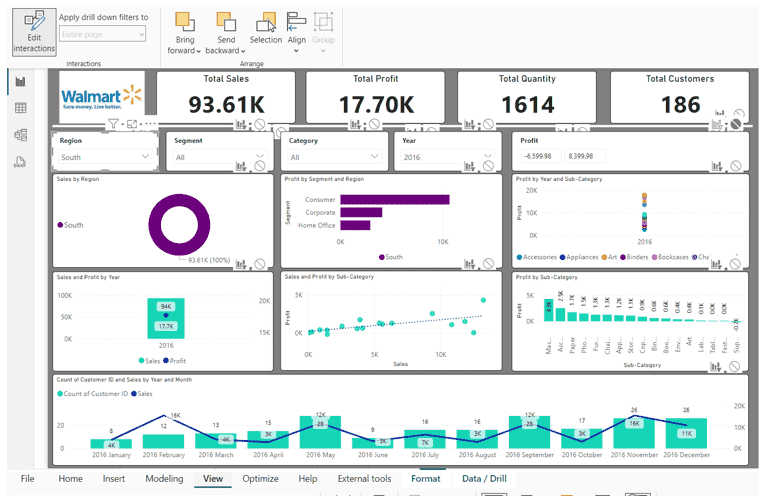Expand the Send backward dropdown arrow
Screen dimensions: 763x496
point(243,51)
